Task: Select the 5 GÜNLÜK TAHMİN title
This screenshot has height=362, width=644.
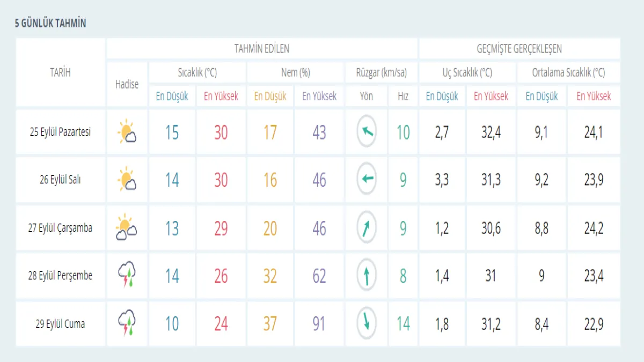Action: point(50,24)
